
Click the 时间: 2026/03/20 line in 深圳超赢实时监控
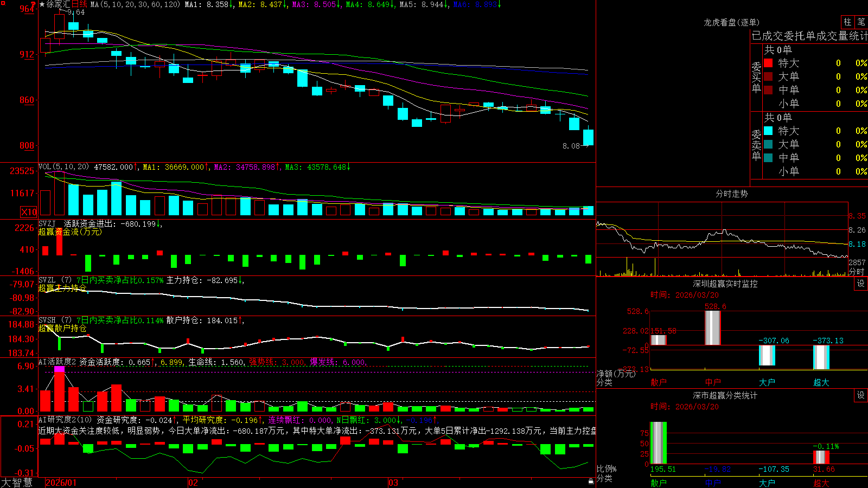pyautogui.click(x=685, y=295)
